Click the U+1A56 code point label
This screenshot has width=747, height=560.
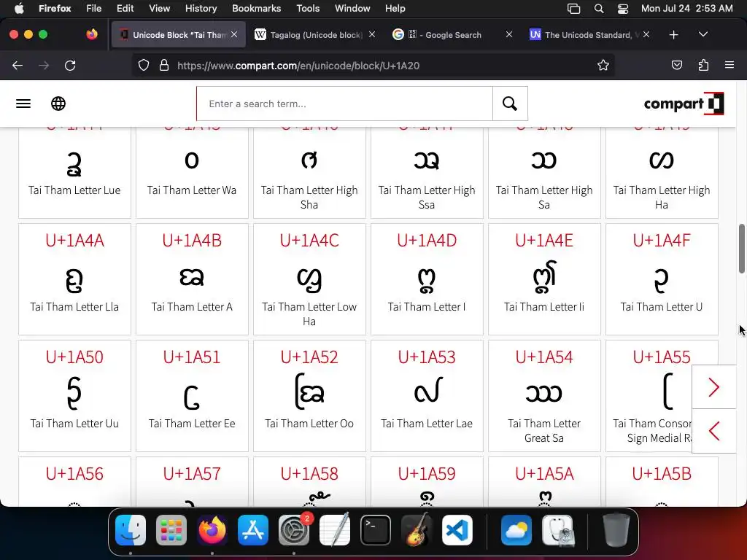75,474
